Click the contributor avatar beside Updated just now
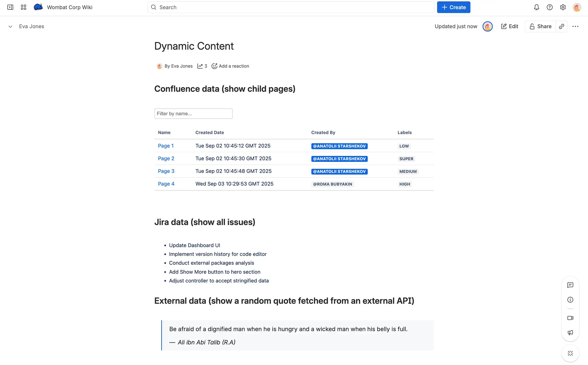 pos(487,26)
